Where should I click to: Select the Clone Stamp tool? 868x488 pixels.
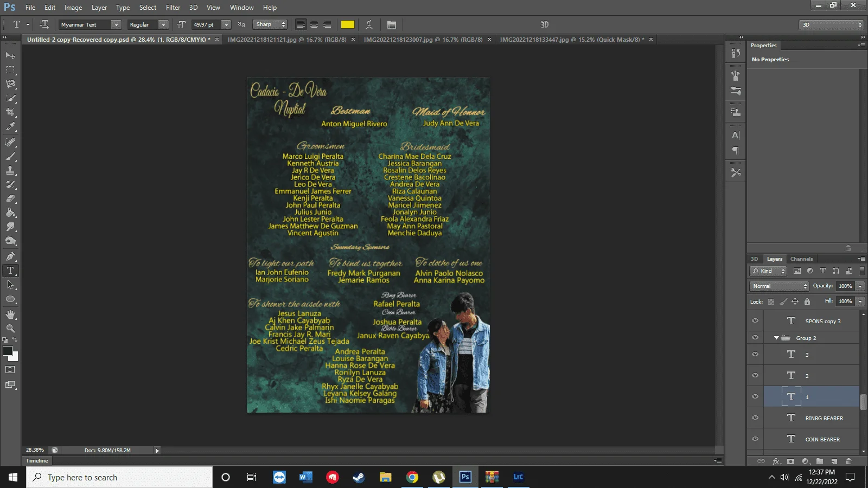point(10,170)
